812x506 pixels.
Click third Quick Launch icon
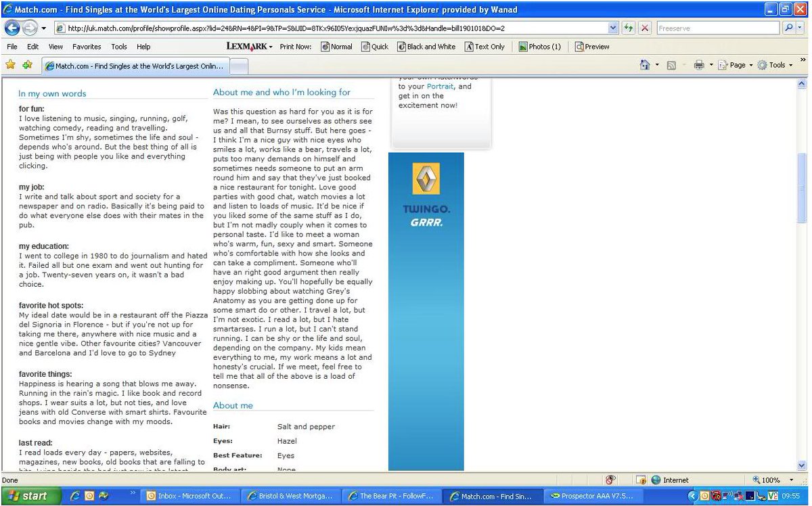103,496
